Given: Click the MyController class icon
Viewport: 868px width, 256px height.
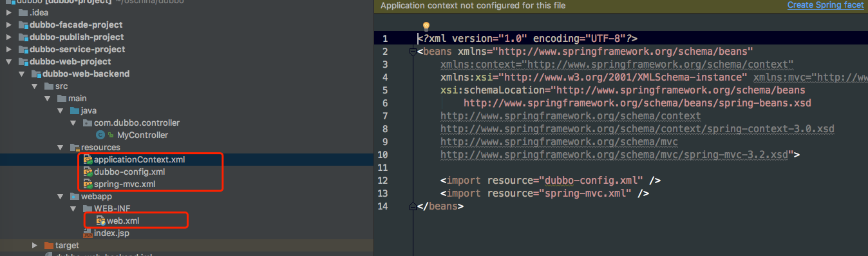Looking at the screenshot, I should (x=100, y=135).
